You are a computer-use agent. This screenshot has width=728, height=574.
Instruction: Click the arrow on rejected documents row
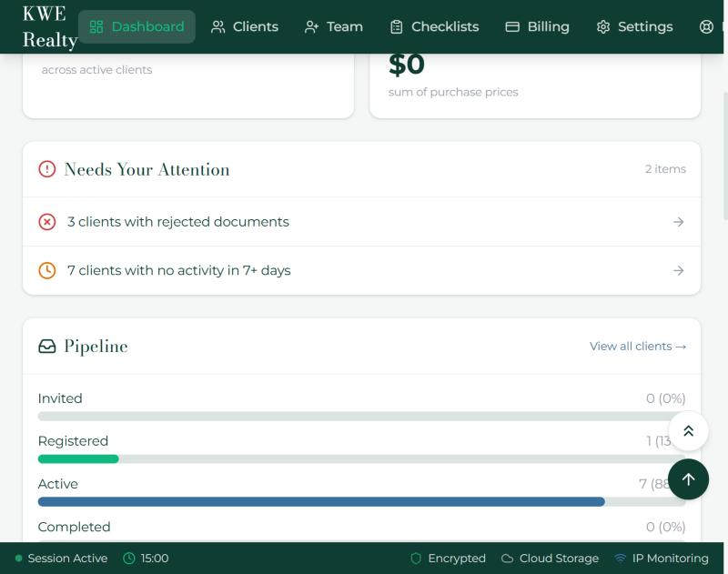point(678,222)
